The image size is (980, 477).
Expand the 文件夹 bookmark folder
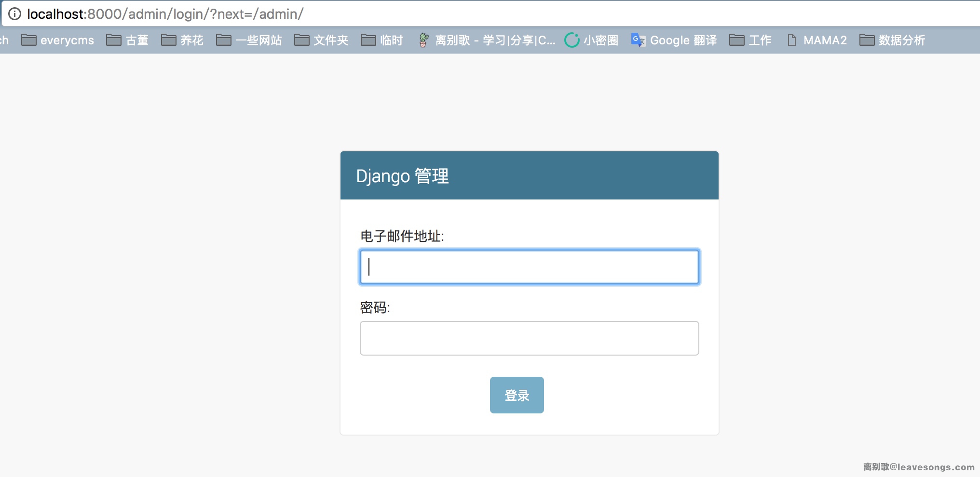tap(321, 40)
